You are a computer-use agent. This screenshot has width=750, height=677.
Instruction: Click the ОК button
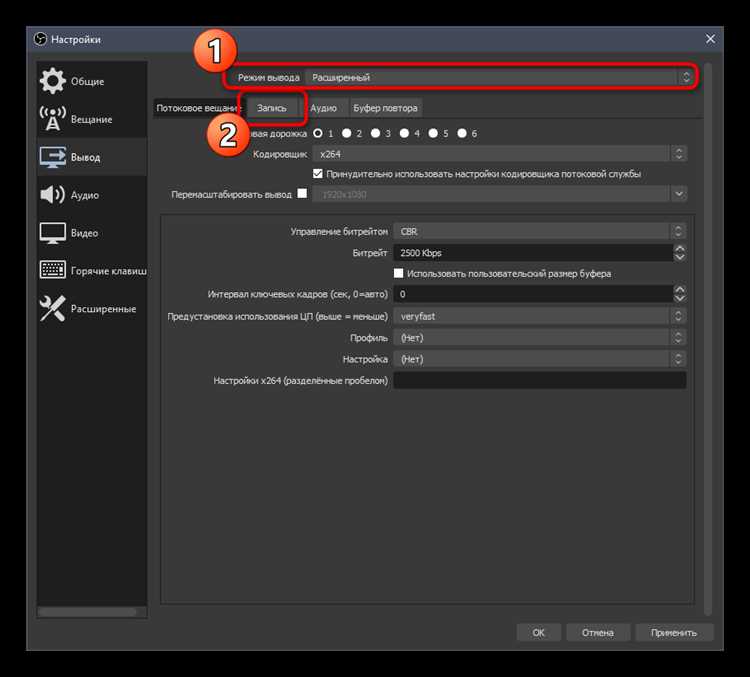(538, 633)
